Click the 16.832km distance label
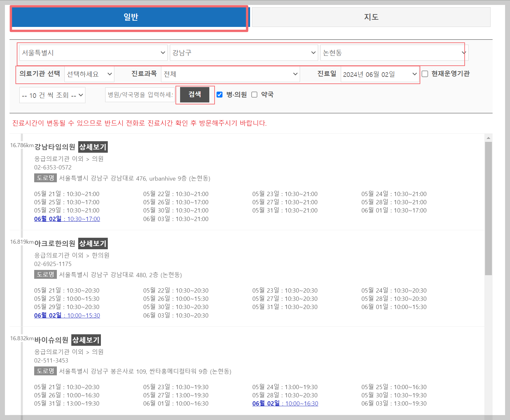Viewport: 510px width, 420px height. click(22, 338)
